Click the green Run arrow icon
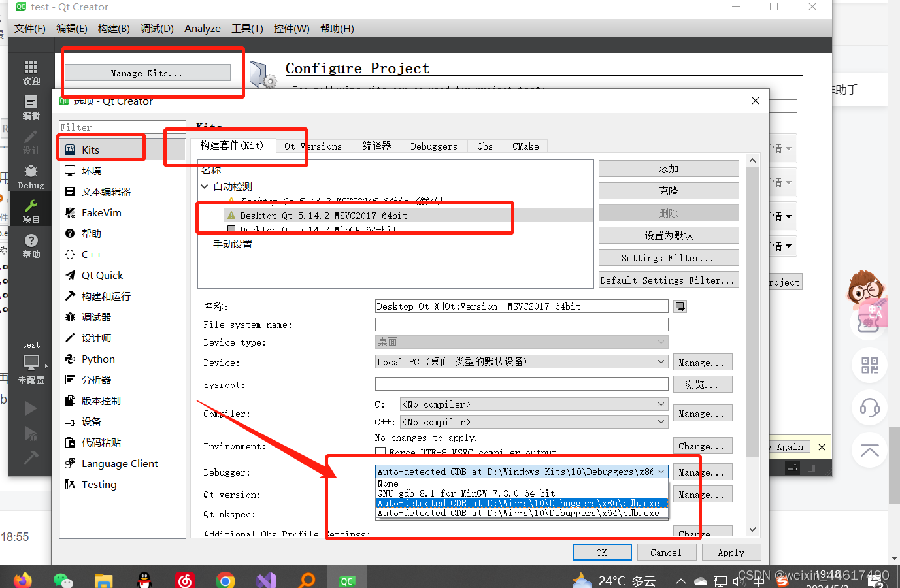Image resolution: width=900 pixels, height=588 pixels. [31, 408]
